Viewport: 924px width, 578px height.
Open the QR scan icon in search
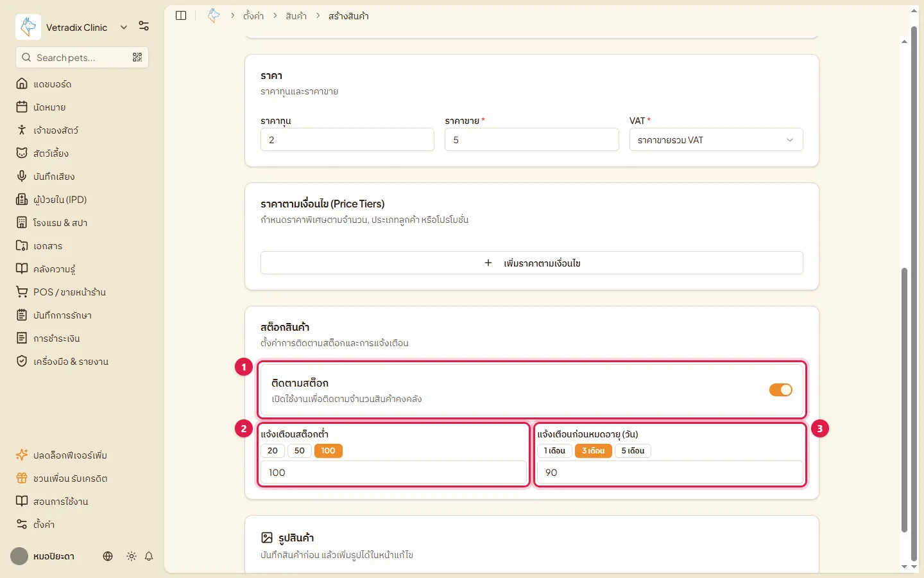(x=137, y=57)
